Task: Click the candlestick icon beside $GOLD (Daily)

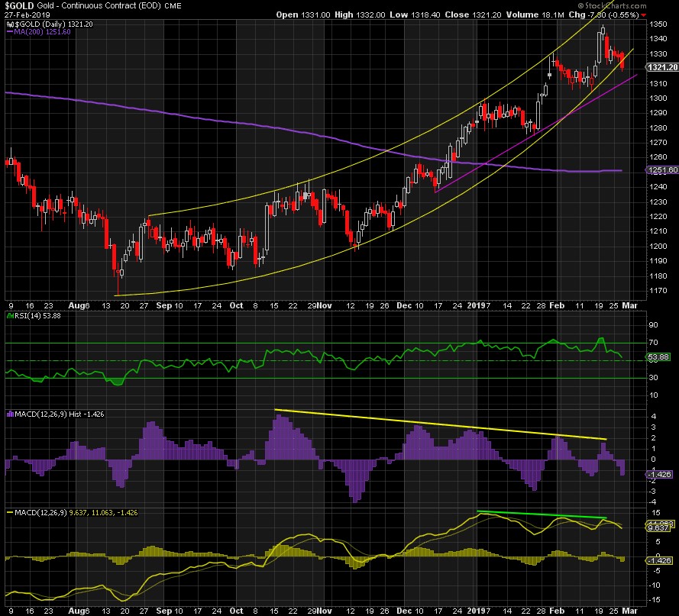Action: (7, 24)
